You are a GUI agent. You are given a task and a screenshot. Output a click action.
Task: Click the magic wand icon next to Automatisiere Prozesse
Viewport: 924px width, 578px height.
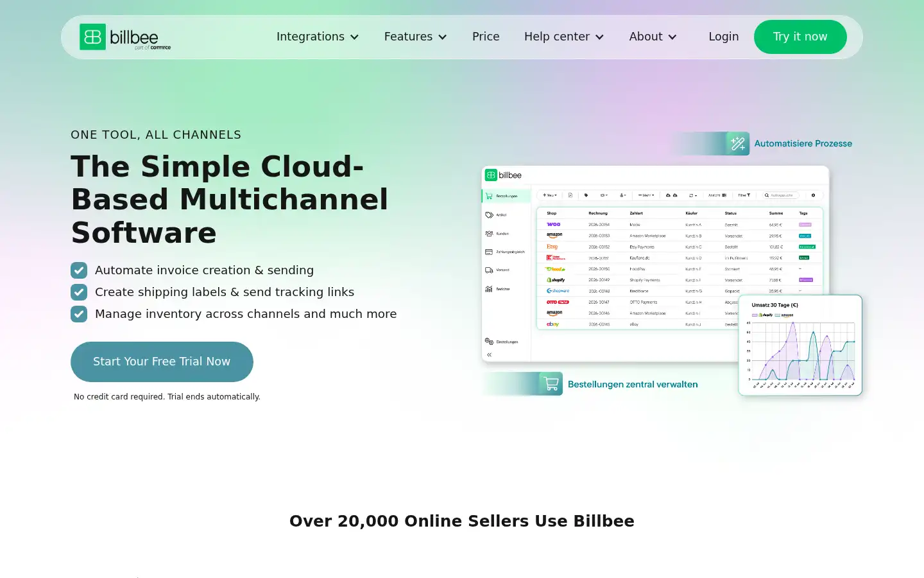tap(738, 143)
